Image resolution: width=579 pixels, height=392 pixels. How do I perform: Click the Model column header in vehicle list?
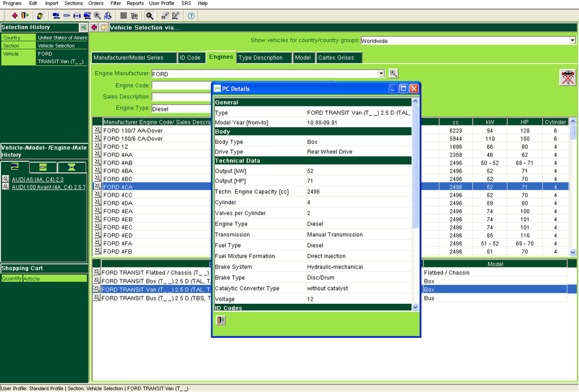click(x=495, y=264)
